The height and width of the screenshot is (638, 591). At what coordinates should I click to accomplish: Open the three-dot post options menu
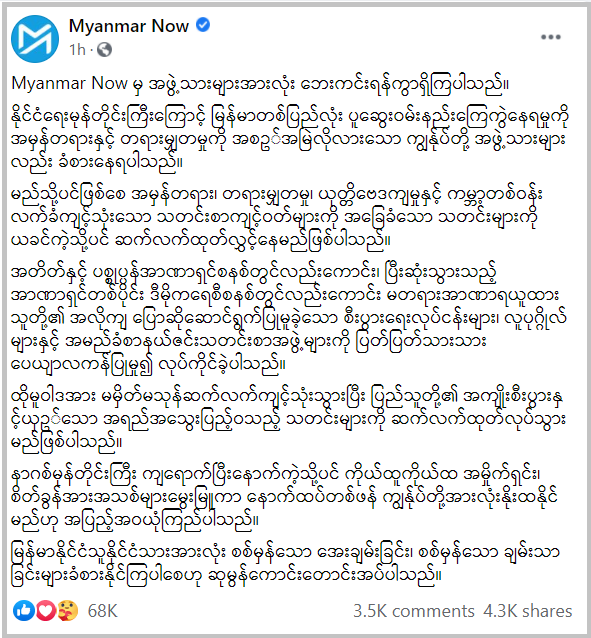[x=551, y=37]
